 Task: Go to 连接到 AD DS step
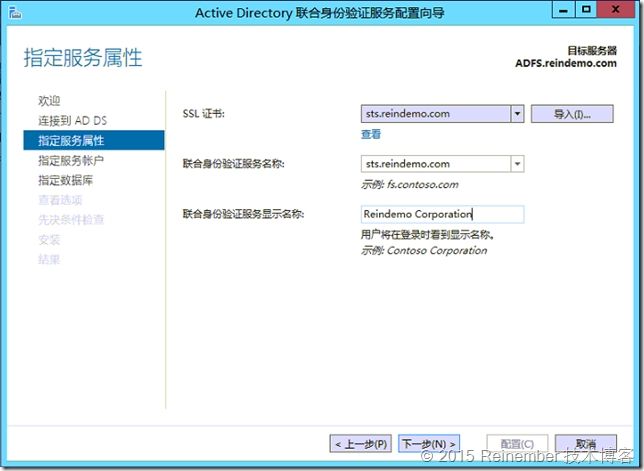click(72, 120)
